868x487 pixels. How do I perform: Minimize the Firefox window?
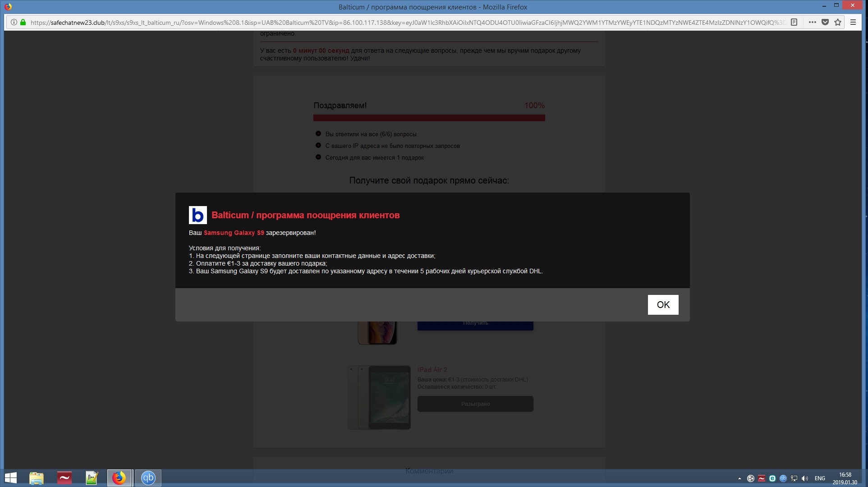click(x=824, y=6)
